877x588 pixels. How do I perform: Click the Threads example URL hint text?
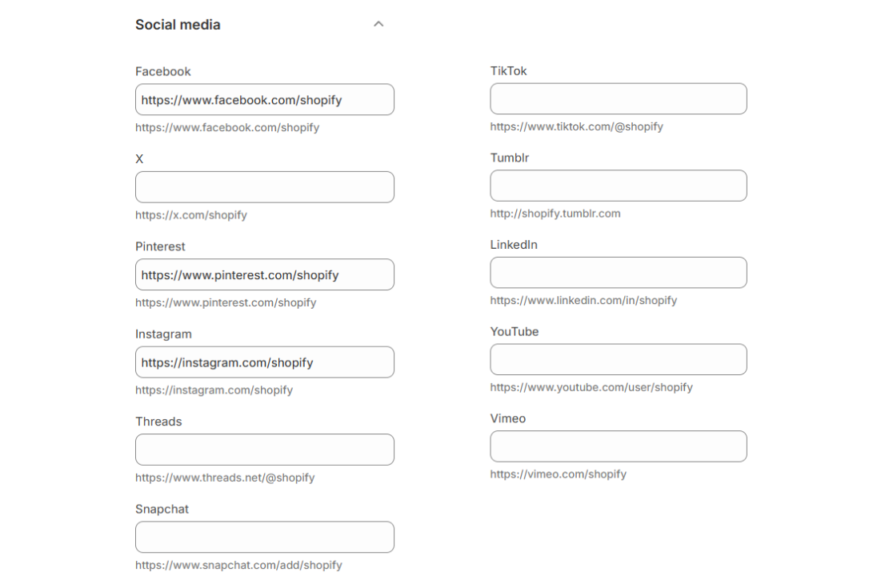[225, 478]
